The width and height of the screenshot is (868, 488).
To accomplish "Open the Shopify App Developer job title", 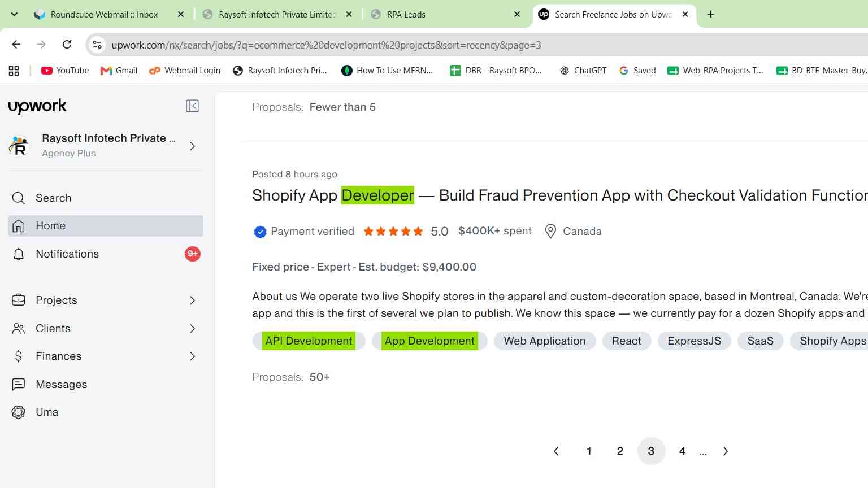I will tap(559, 195).
